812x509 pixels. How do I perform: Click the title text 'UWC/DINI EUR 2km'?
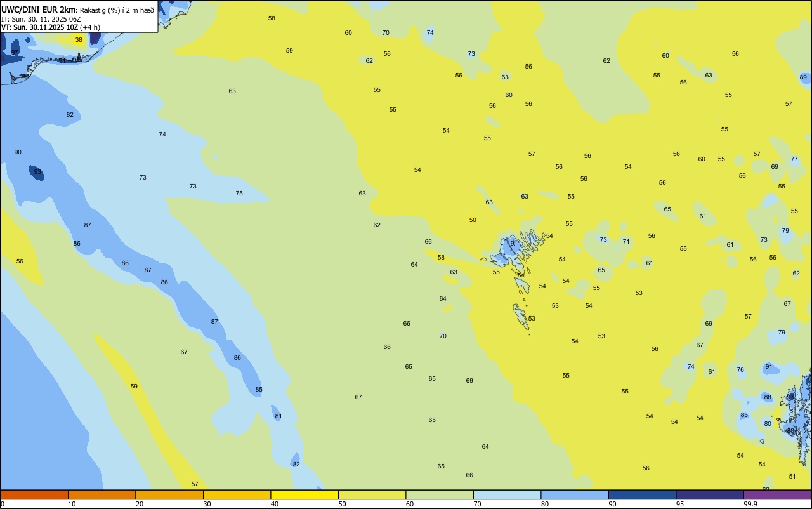pyautogui.click(x=38, y=10)
